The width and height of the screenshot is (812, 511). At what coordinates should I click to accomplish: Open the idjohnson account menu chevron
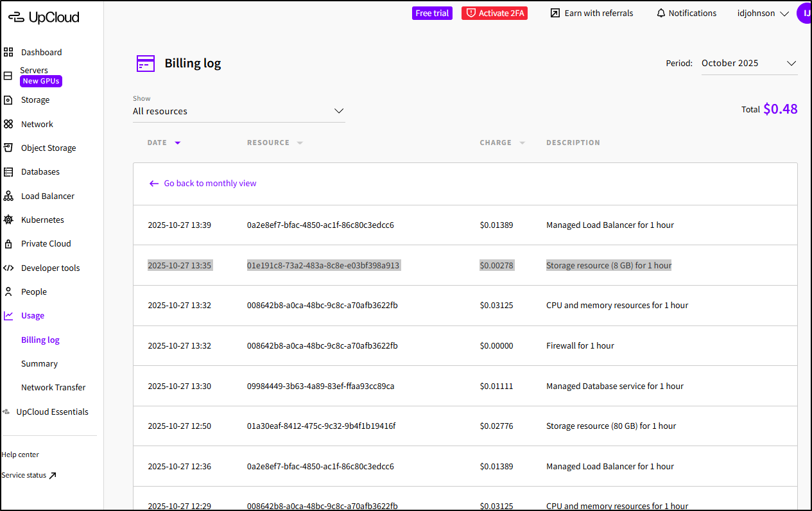click(x=784, y=13)
